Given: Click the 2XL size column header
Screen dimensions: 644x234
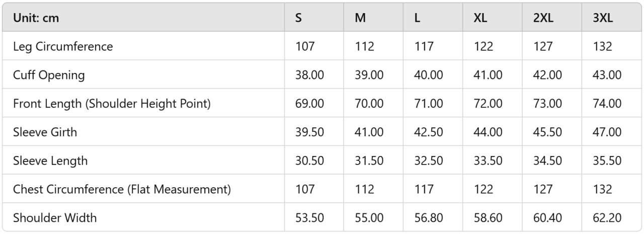Looking at the screenshot, I should 543,18.
